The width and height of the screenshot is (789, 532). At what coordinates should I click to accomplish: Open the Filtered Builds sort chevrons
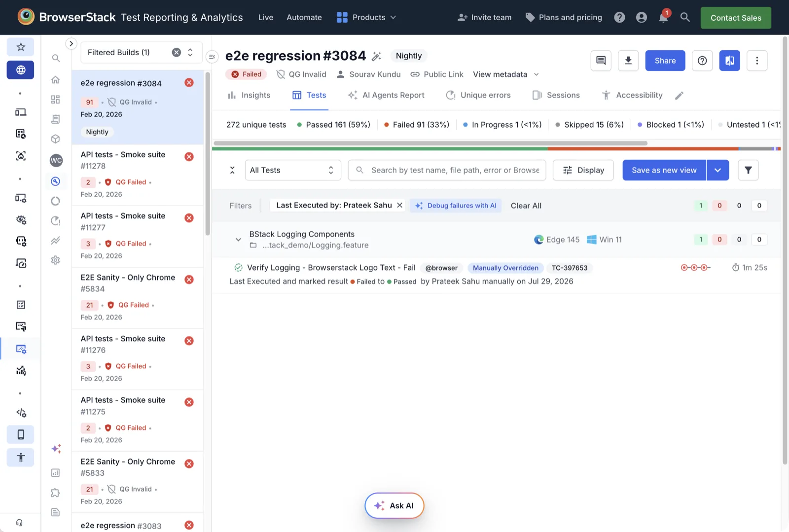click(190, 53)
